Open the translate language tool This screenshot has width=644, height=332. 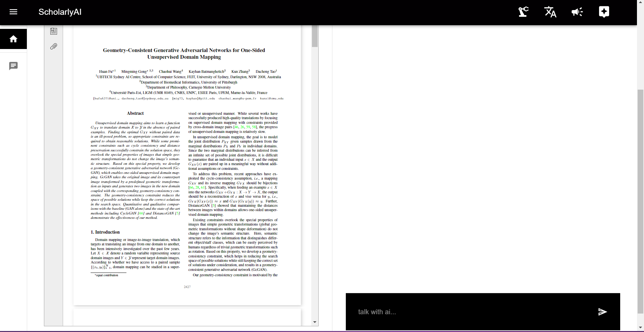[550, 12]
